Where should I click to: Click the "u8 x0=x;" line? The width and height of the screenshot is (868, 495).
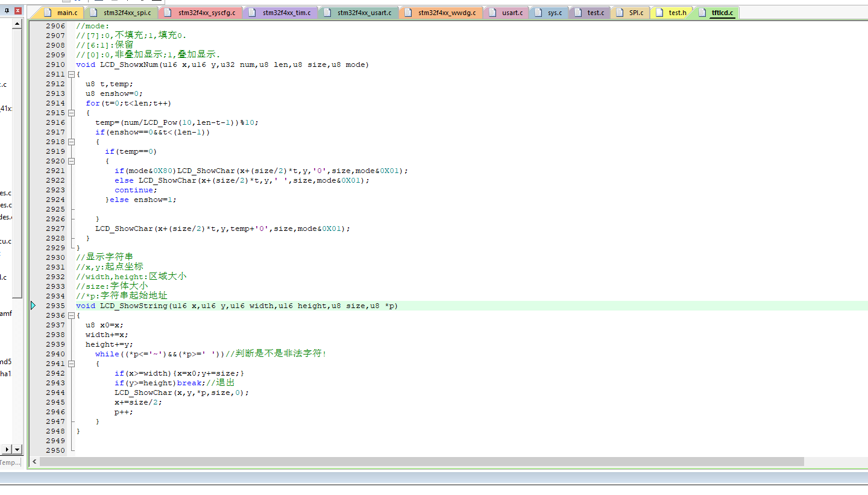click(104, 325)
